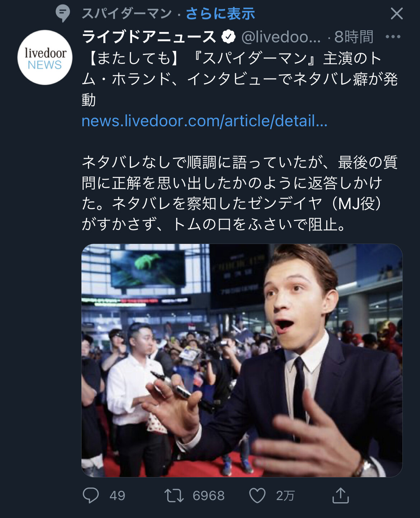Tap the 6968 retweet count
The height and width of the screenshot is (518, 420).
209,496
